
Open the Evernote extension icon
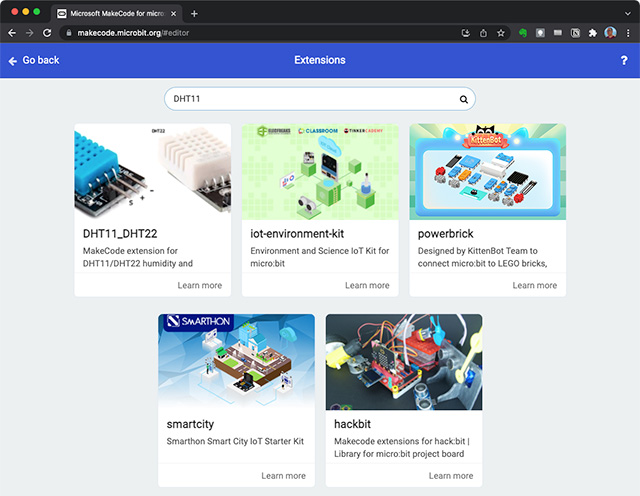tap(522, 32)
